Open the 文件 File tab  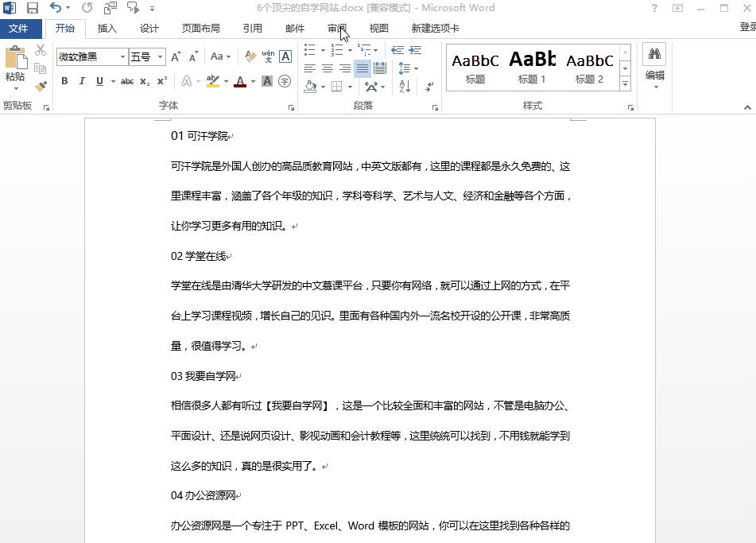click(18, 29)
